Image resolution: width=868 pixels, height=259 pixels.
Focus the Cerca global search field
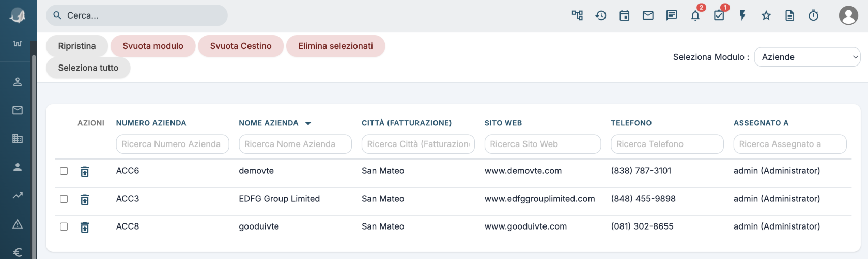[x=137, y=15]
